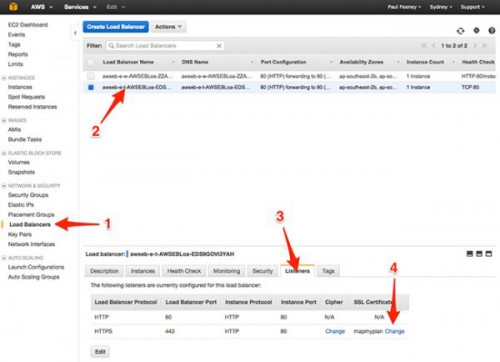Viewport: 500px width, 362px height.
Task: Open the Sydney region dropdown
Action: click(441, 7)
